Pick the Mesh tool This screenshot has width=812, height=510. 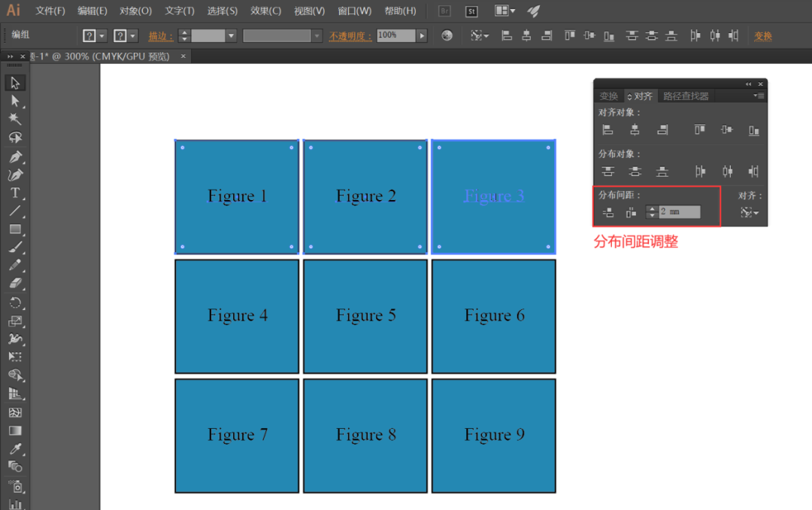pyautogui.click(x=15, y=412)
